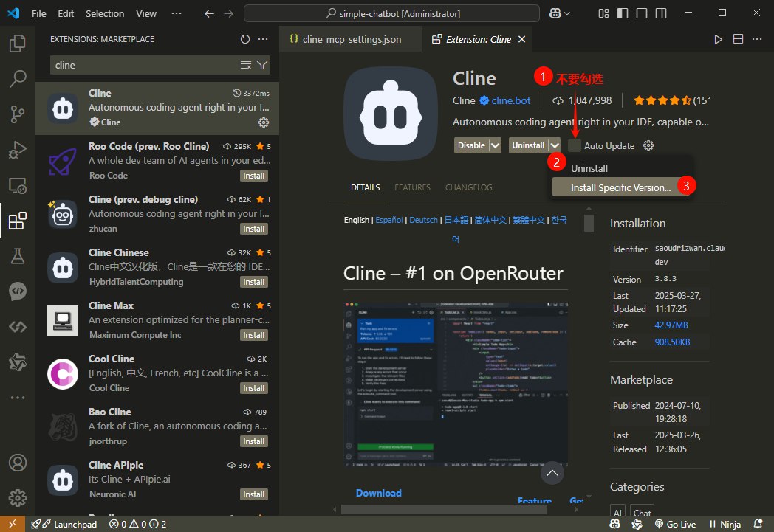Click the extensions search input field
Screen dimensions: 774x532
(x=144, y=65)
